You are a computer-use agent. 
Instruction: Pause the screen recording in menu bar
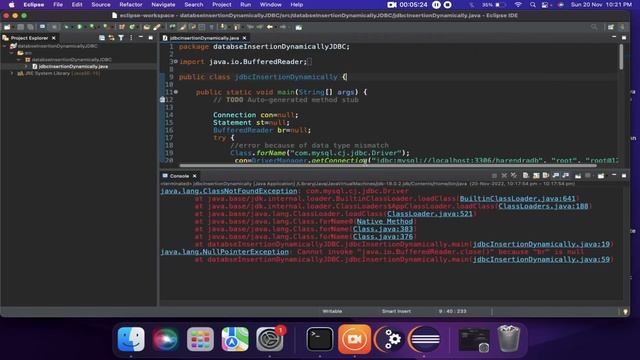point(436,4)
